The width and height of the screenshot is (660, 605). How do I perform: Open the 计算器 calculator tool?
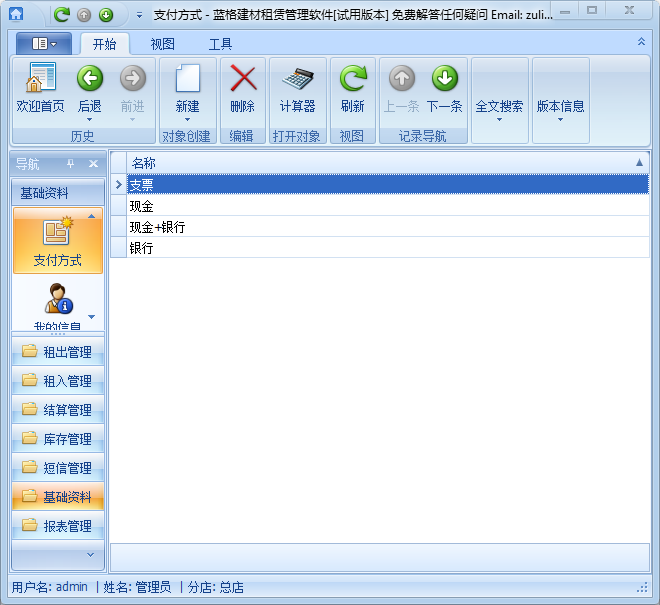click(297, 79)
